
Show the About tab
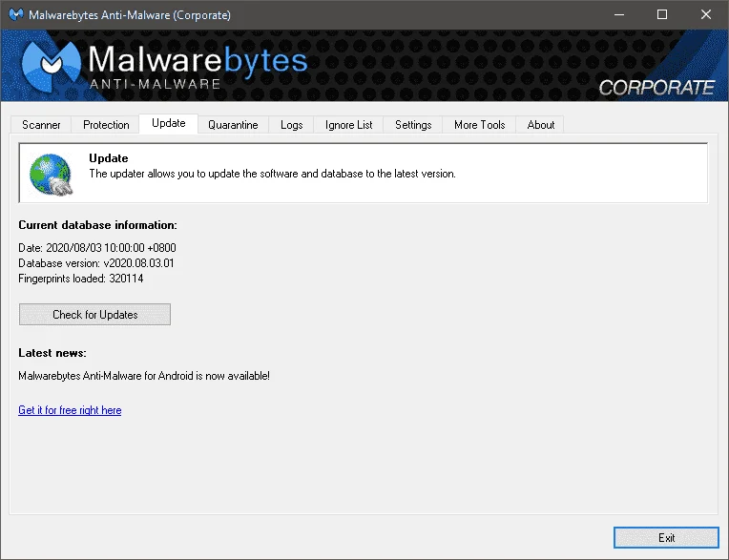pos(541,125)
